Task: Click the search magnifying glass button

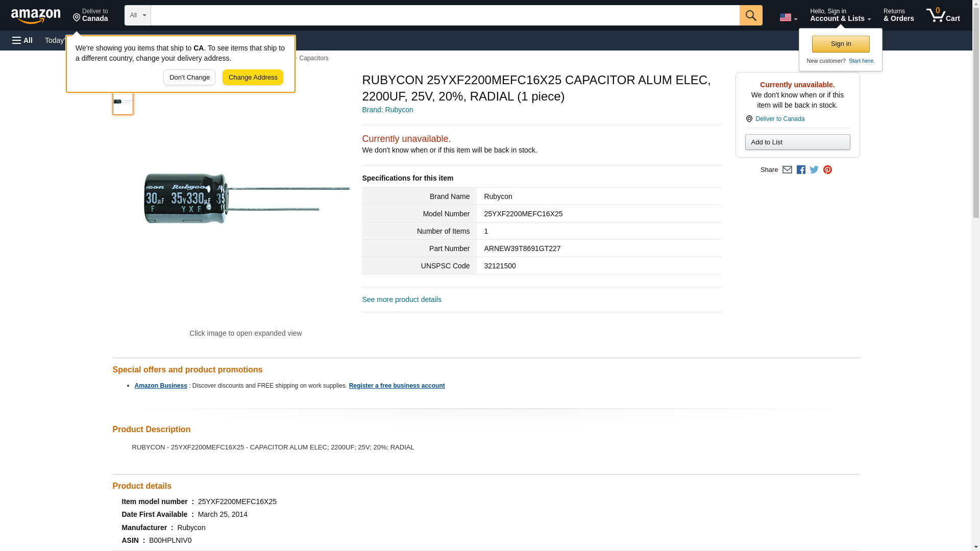Action: tap(750, 15)
